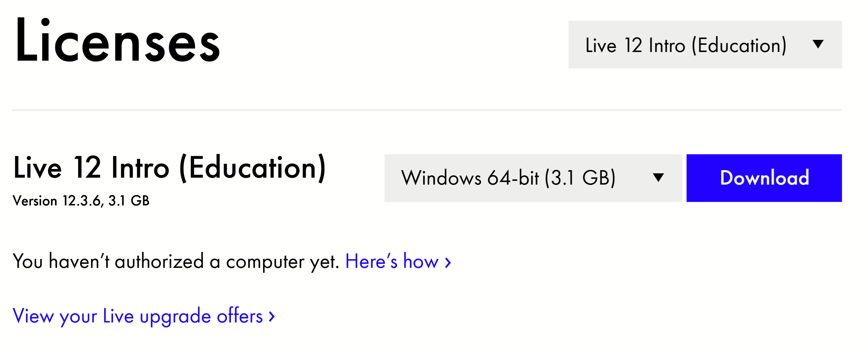Viewport: 868px width, 351px height.
Task: Open the "Here's how" authorization link
Action: point(392,261)
